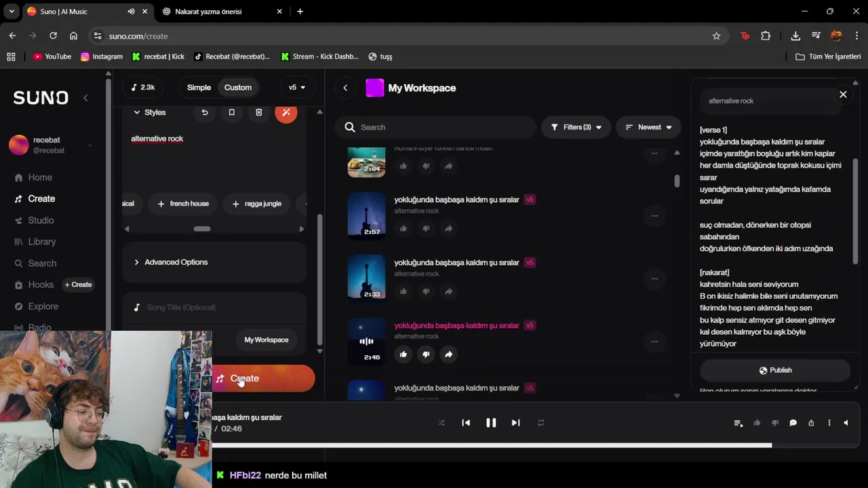
Task: Open comments in the player bar
Action: (793, 423)
